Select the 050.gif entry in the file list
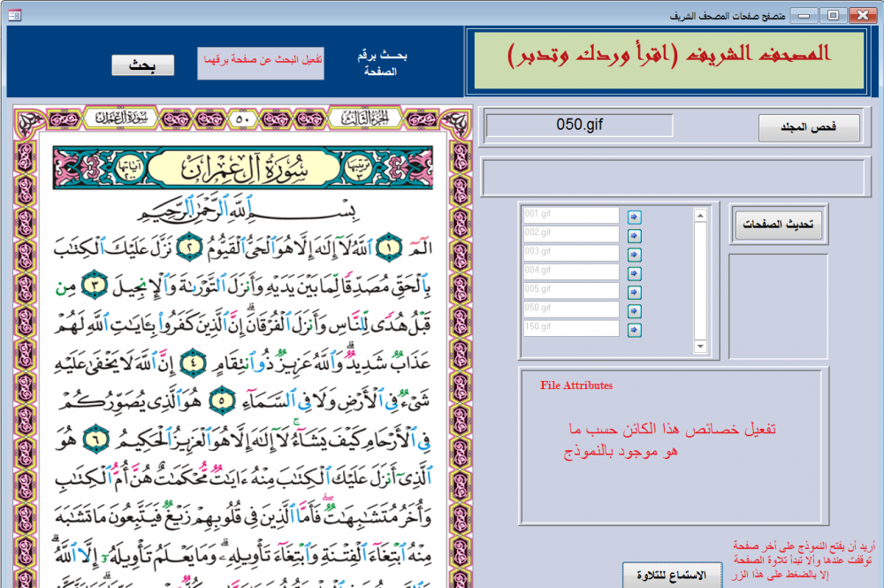The height and width of the screenshot is (588, 884). pyautogui.click(x=571, y=309)
